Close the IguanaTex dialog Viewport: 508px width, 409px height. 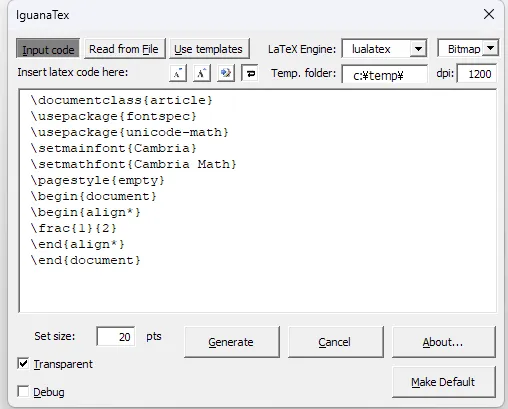point(489,14)
